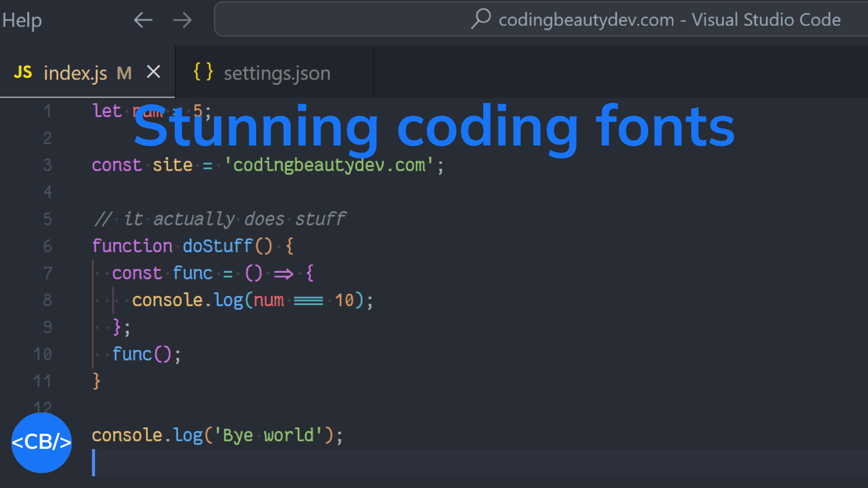
Task: Click the arrow function symbol on line 7
Action: pos(283,274)
